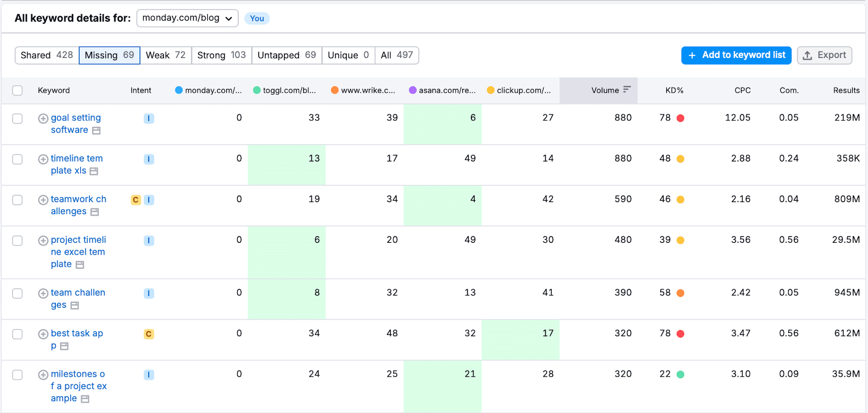Click Informational badge for milestones of a project example
This screenshot has height=413, width=868.
[149, 375]
